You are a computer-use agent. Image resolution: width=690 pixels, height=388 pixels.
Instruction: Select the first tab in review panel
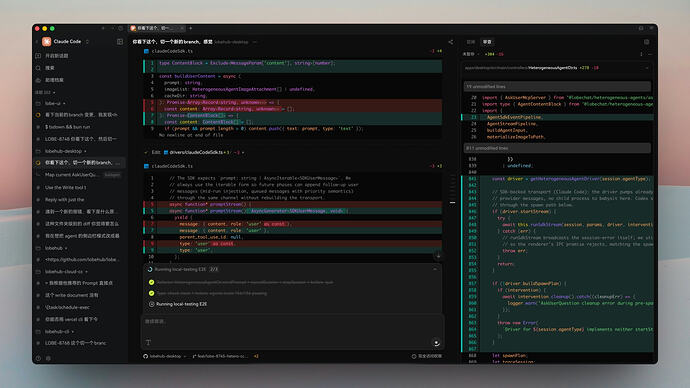click(470, 42)
